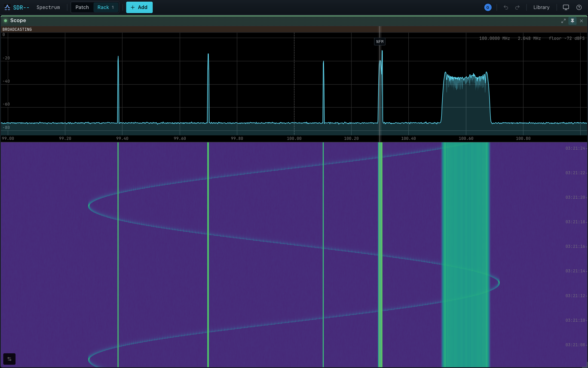Click the 100.60 frequency axis label
Screen dimensions: 588x368
pyautogui.click(x=466, y=138)
